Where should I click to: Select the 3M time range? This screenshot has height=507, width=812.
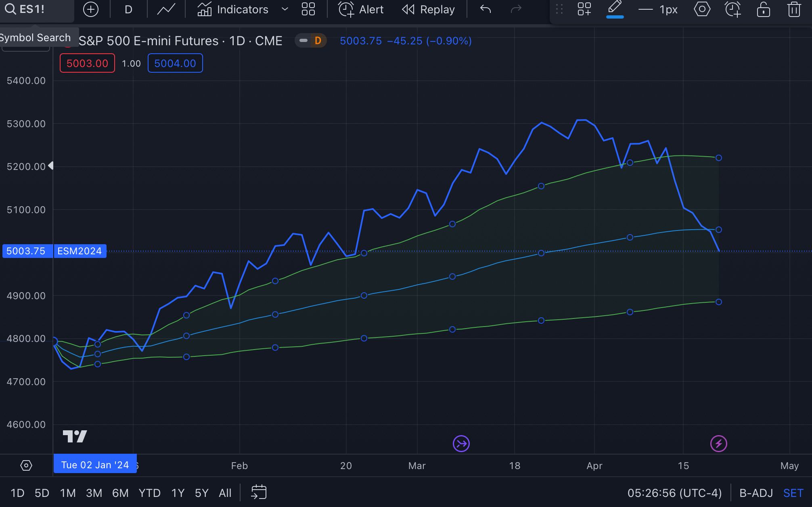[x=94, y=493]
